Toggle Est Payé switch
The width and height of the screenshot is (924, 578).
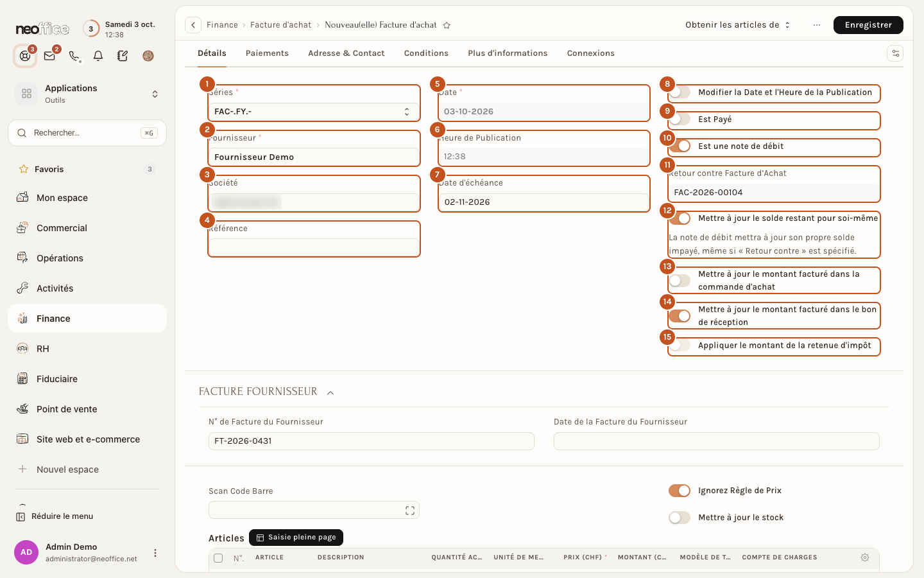click(680, 119)
